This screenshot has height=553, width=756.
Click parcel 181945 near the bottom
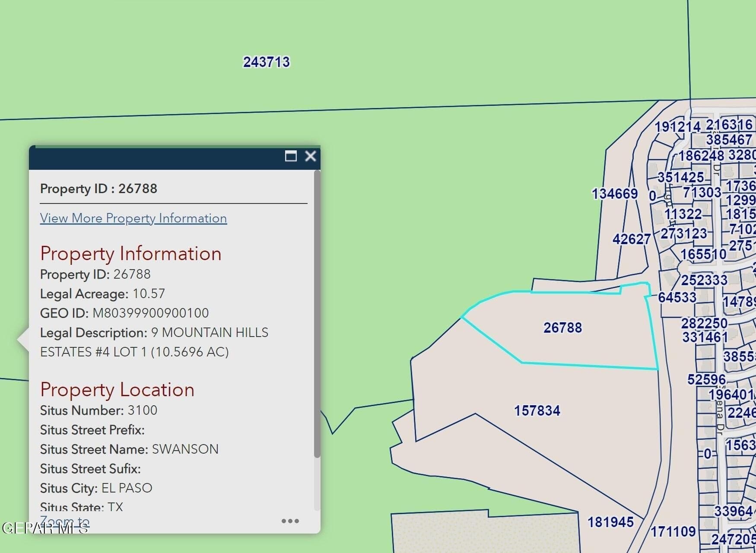pyautogui.click(x=610, y=522)
